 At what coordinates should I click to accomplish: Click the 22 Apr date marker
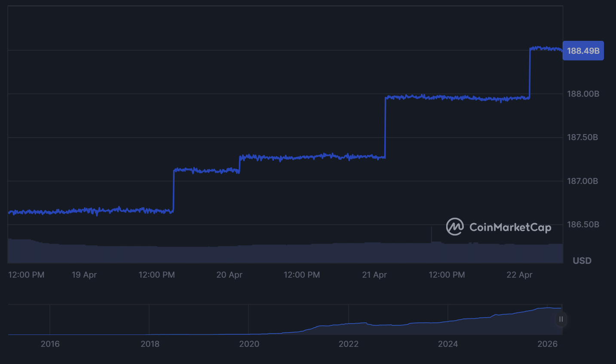pos(519,275)
